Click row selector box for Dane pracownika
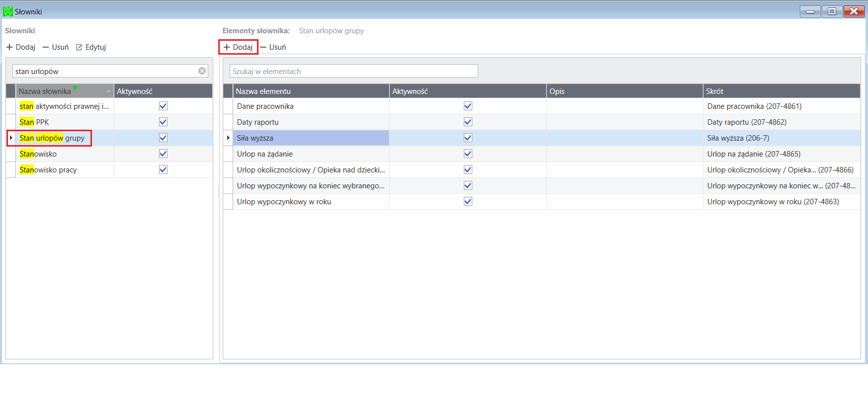 coord(228,106)
